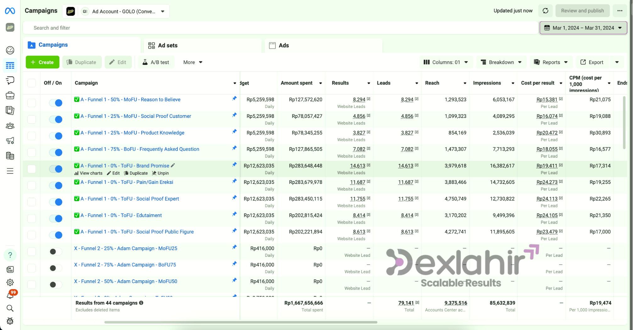The image size is (644, 330).
Task: Open Social Proof Expert campaign link
Action: click(130, 199)
